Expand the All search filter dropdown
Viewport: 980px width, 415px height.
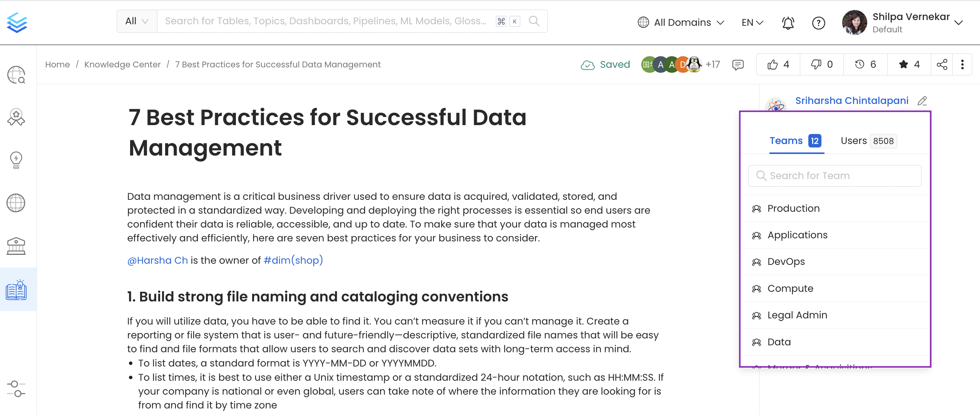click(137, 21)
